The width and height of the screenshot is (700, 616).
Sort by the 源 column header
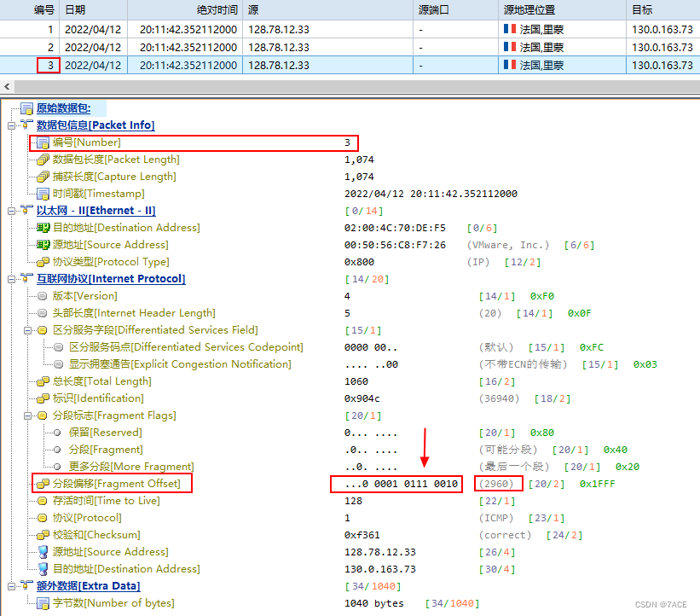[328, 10]
